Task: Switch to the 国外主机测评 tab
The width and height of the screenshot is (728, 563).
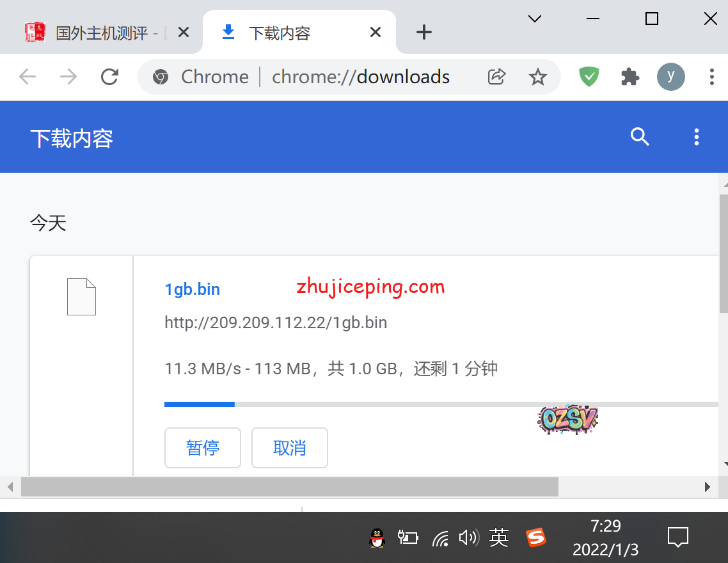Action: tap(101, 33)
